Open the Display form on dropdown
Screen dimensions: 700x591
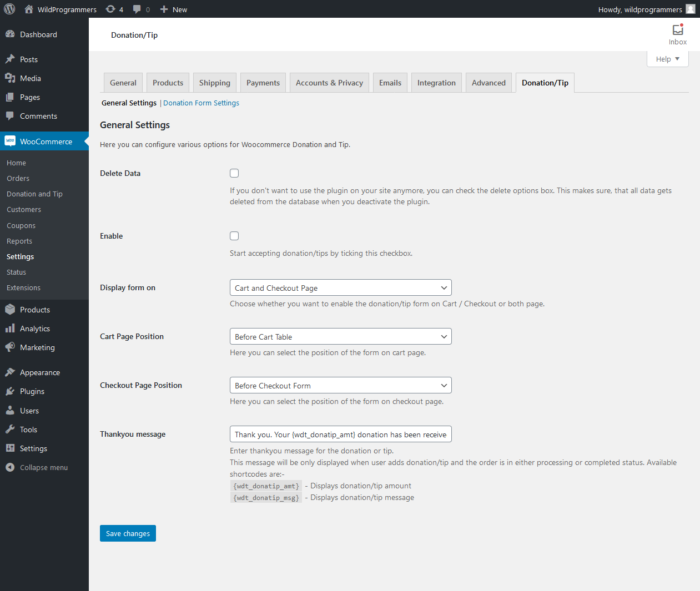[x=340, y=287]
